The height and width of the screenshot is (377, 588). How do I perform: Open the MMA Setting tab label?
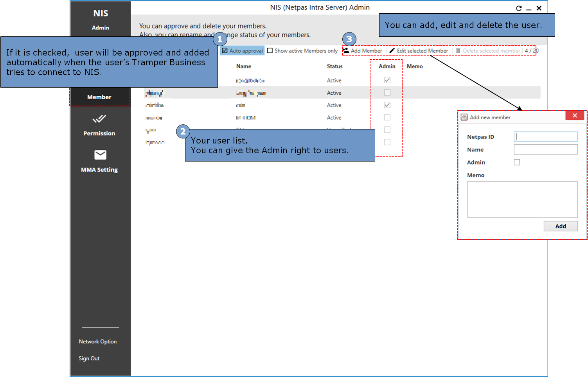coord(99,170)
